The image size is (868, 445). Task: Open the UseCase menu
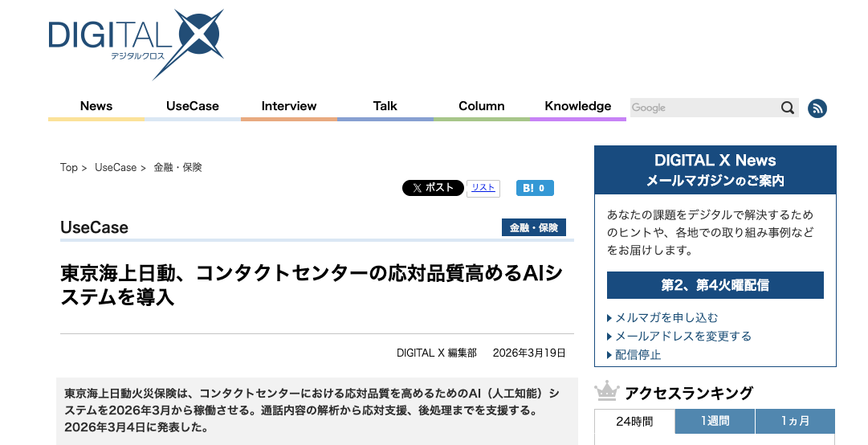click(x=193, y=106)
